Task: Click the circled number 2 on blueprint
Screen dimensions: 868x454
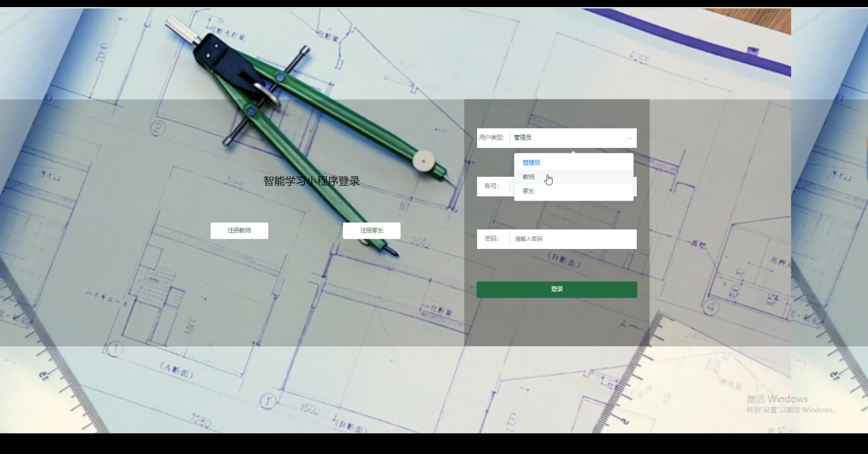Action: tap(158, 129)
